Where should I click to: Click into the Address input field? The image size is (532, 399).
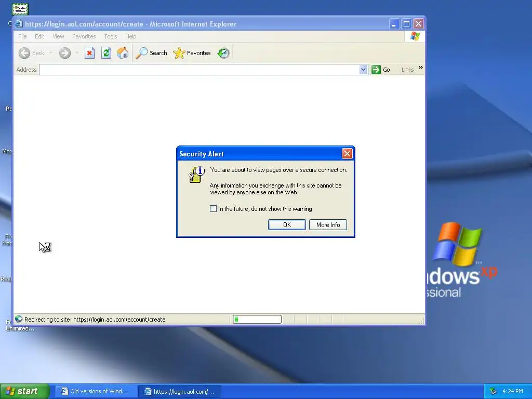tap(199, 70)
